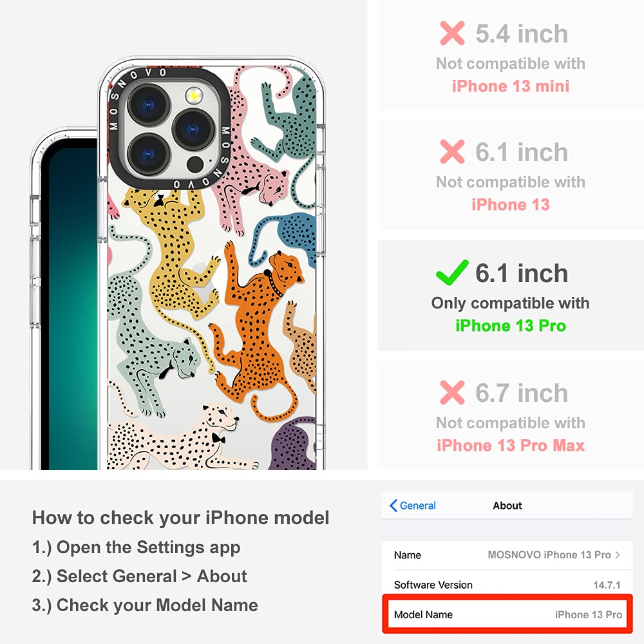Click the iPhone 13 Pro Max red text
Image resolution: width=644 pixels, height=644 pixels.
point(511,446)
